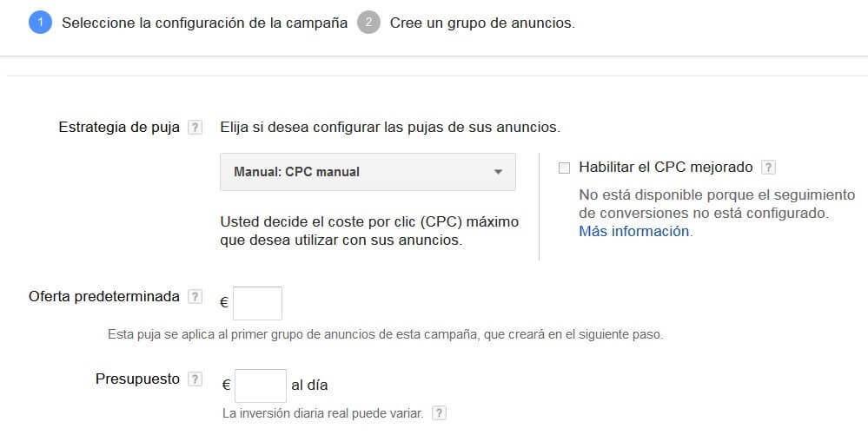Click the Estrategia de puja label
This screenshot has width=868, height=435.
click(x=119, y=128)
